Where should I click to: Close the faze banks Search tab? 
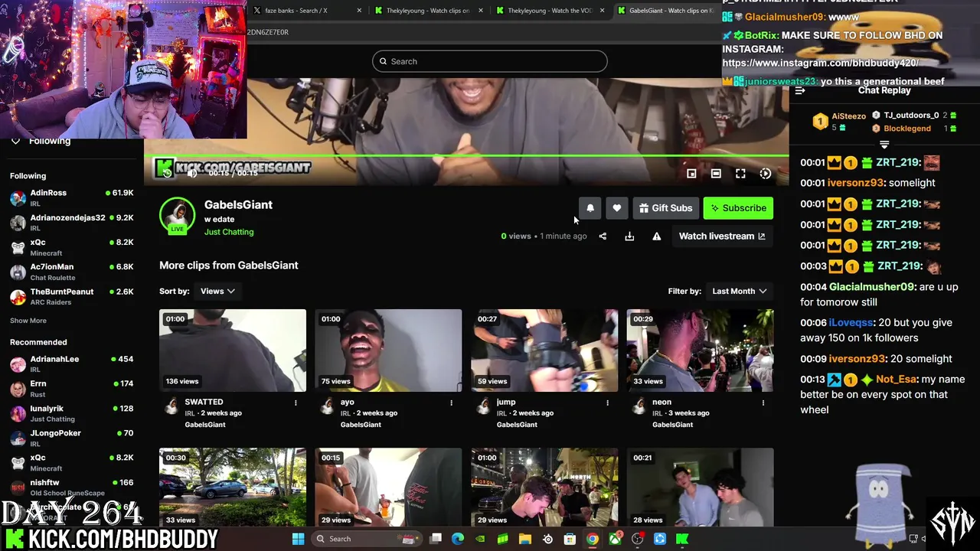click(359, 11)
